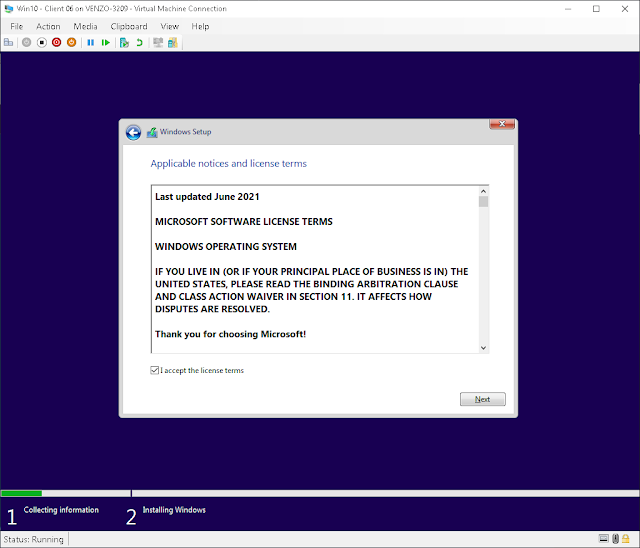Click the 'Collecting information' step label
640x548 pixels.
(61, 510)
